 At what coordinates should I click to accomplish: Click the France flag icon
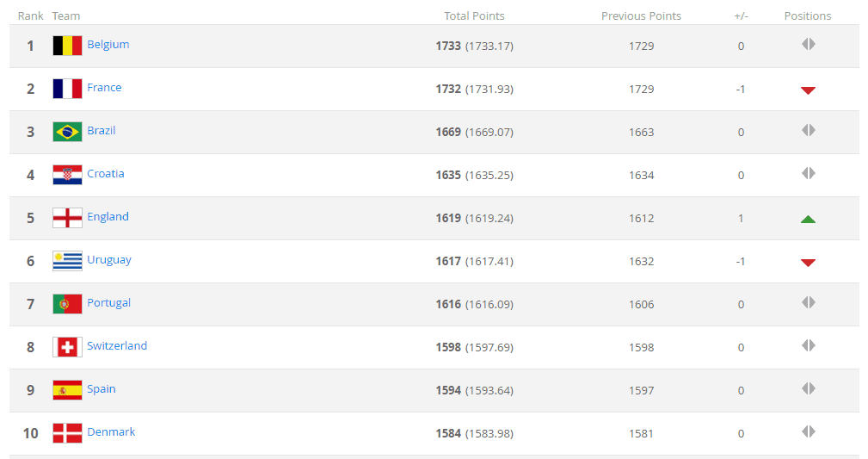coord(68,89)
